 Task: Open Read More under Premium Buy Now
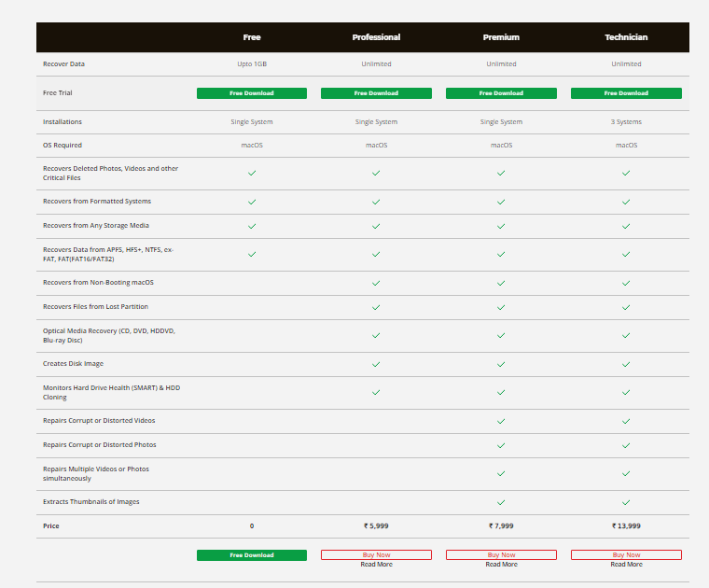[x=501, y=565]
